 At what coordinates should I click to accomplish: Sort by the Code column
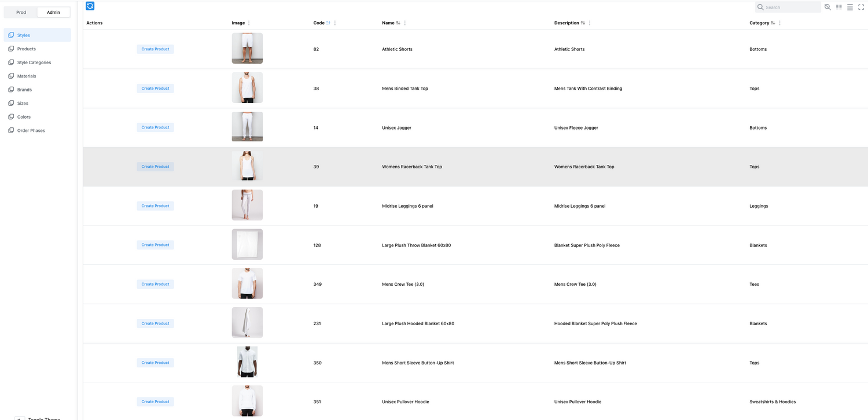[x=328, y=23]
